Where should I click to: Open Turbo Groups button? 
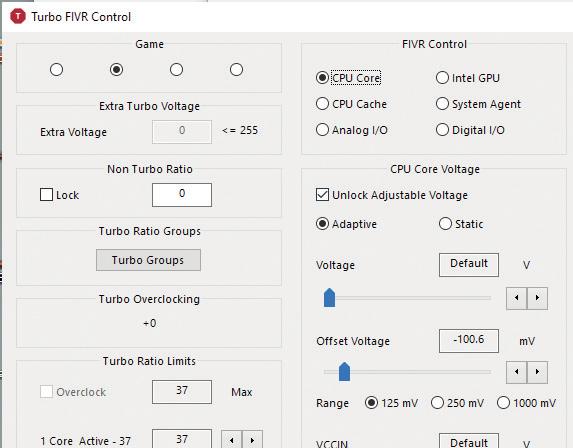click(x=148, y=260)
